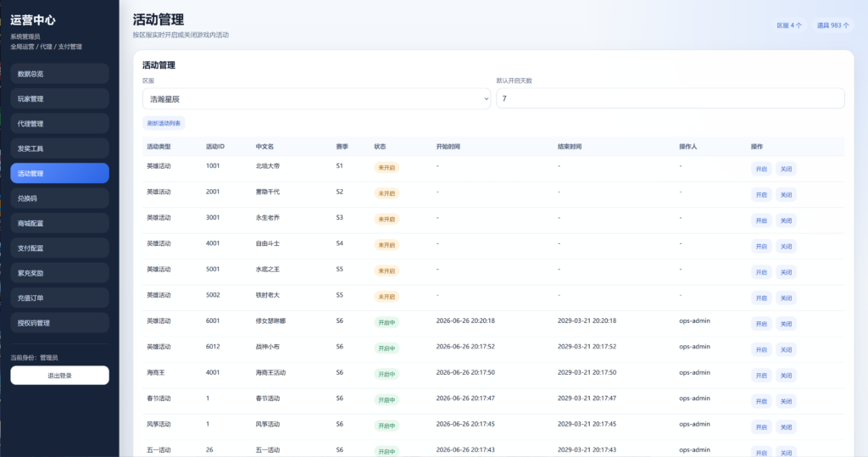
Task: Navigate to 充值订单
Action: (60, 298)
